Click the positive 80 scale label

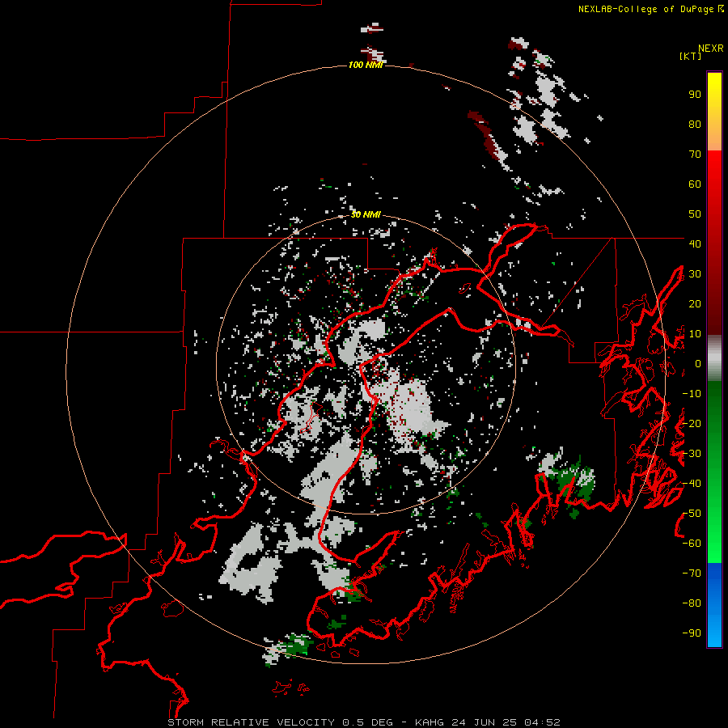(695, 124)
